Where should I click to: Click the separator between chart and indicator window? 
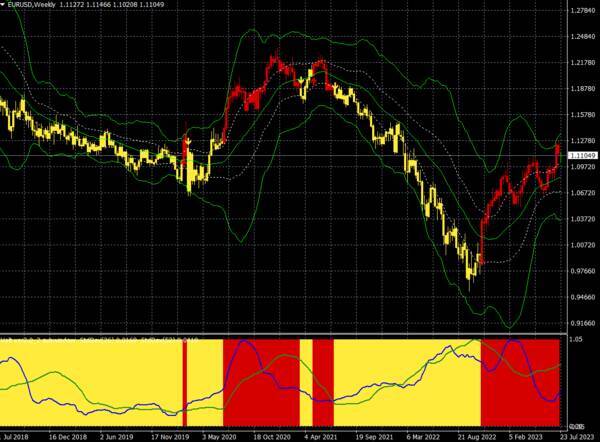tap(283, 335)
